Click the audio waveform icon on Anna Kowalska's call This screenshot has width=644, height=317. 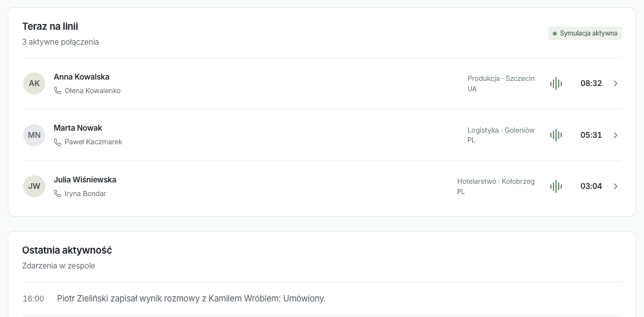(x=555, y=83)
